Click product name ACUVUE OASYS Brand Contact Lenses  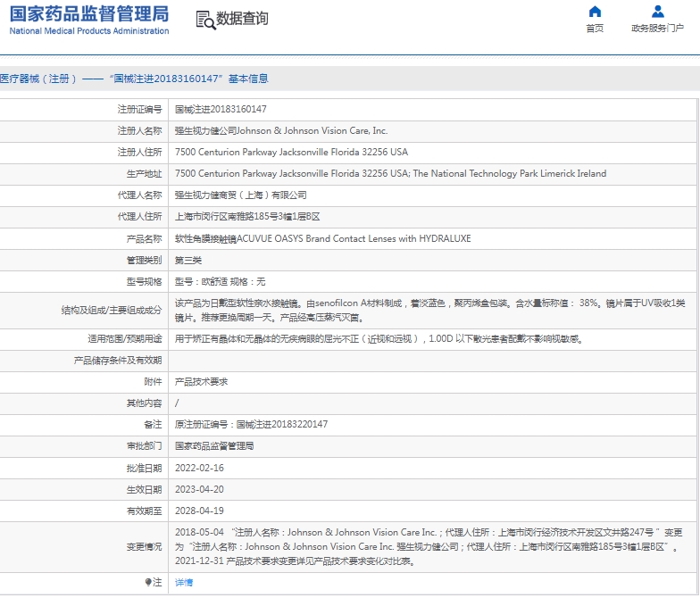click(323, 239)
